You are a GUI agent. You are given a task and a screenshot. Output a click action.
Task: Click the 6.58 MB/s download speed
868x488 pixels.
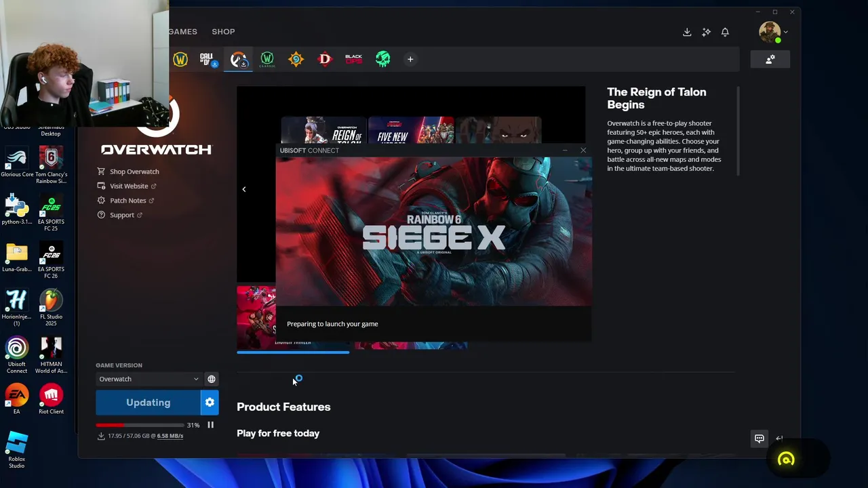[x=170, y=436]
